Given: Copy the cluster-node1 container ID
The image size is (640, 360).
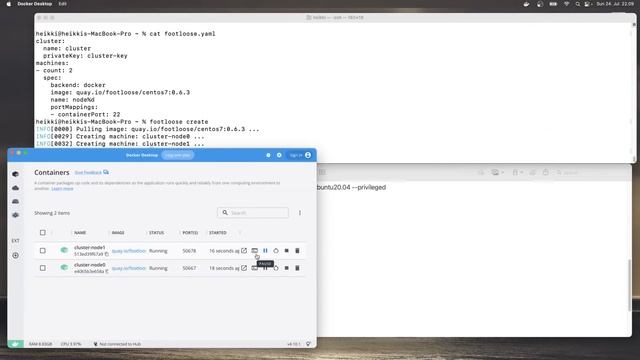Looking at the screenshot, I should click(x=107, y=254).
